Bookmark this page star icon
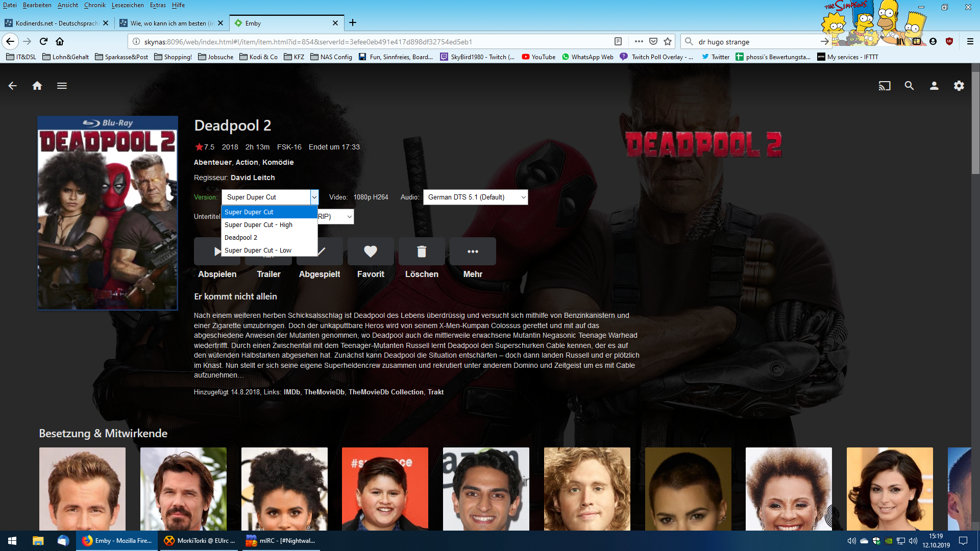 [668, 41]
